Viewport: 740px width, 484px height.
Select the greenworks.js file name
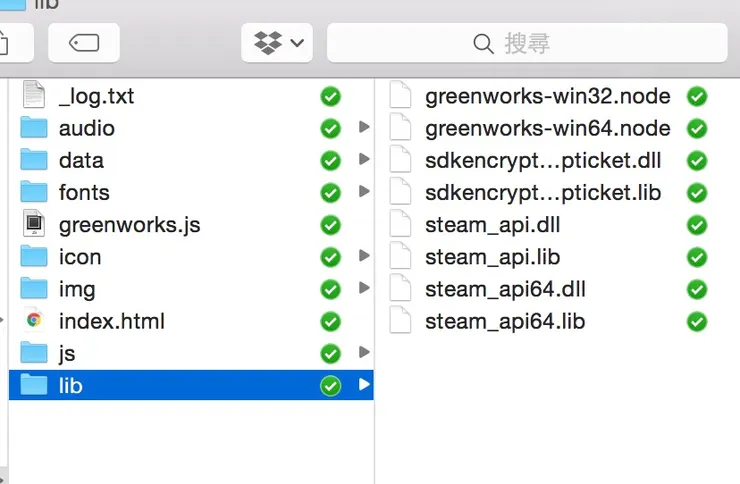point(129,225)
